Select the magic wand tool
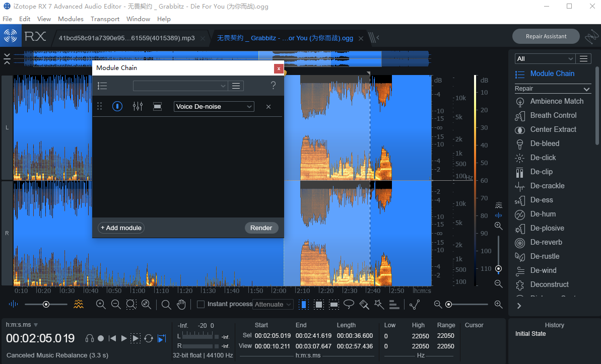Screen dimensions: 601x364 [x=379, y=305]
